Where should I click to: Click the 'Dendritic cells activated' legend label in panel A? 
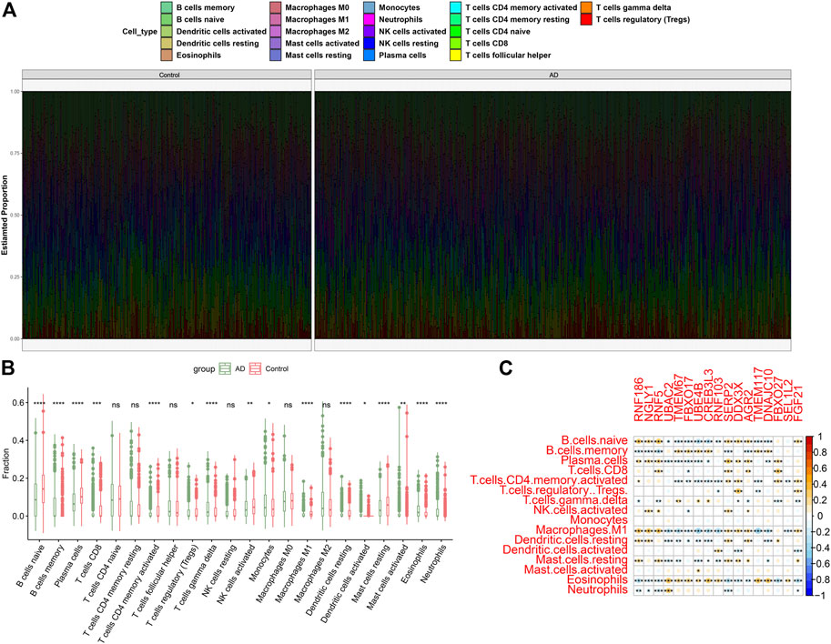pyautogui.click(x=221, y=31)
